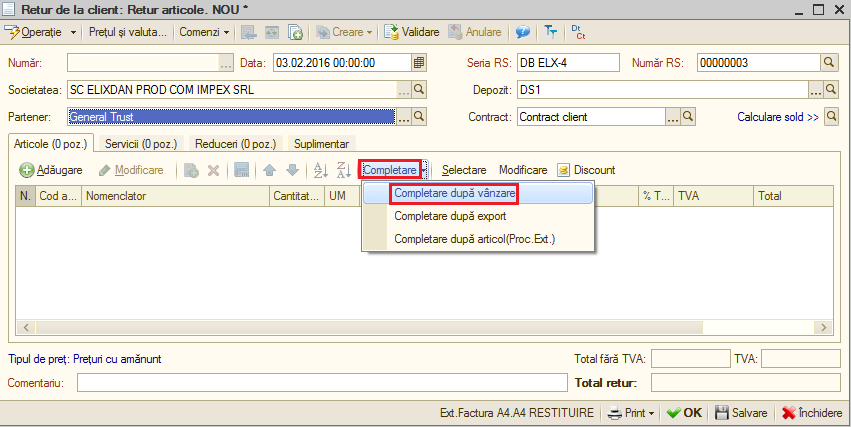Click the Calculare sold >> link
The image size is (851, 427).
(x=778, y=117)
